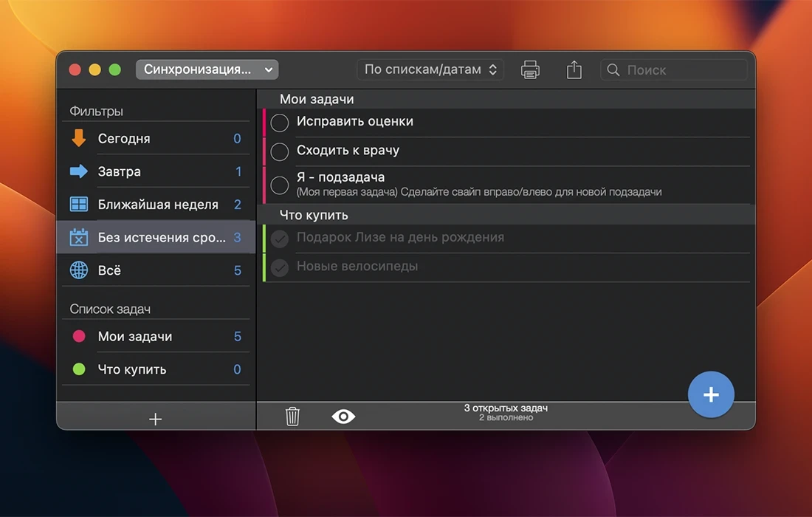Uncheck the Новые велосипеды completed task
Screen dimensions: 812x517
(280, 267)
